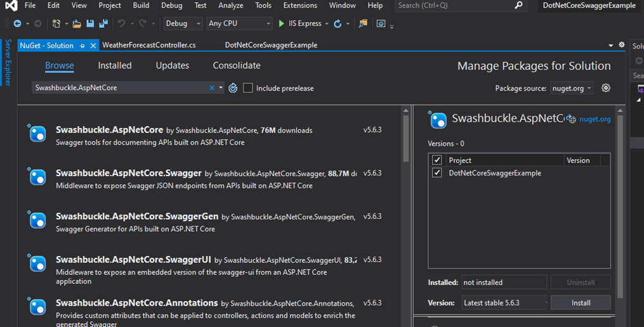
Task: Open the Debug configuration dropdown
Action: coord(183,24)
